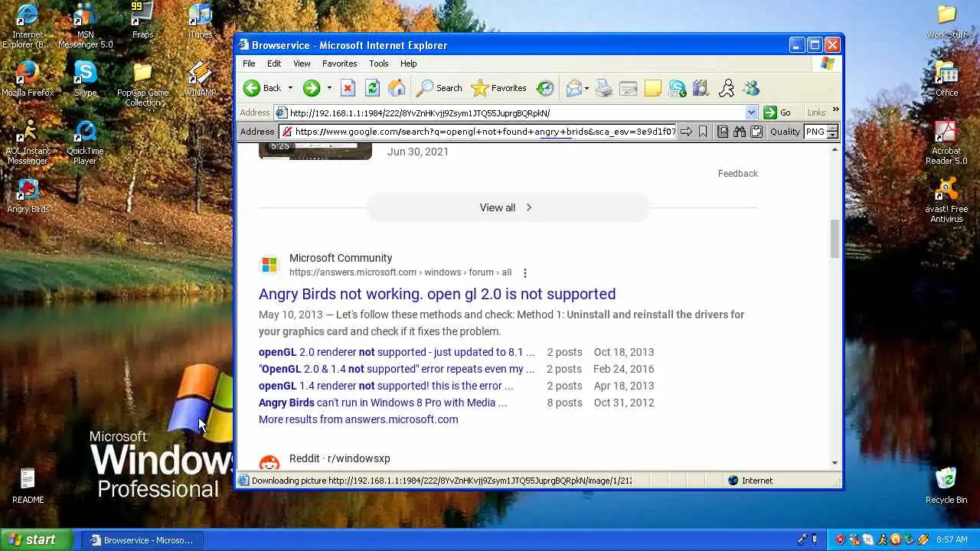
Task: Click the green Go button
Action: pos(777,112)
